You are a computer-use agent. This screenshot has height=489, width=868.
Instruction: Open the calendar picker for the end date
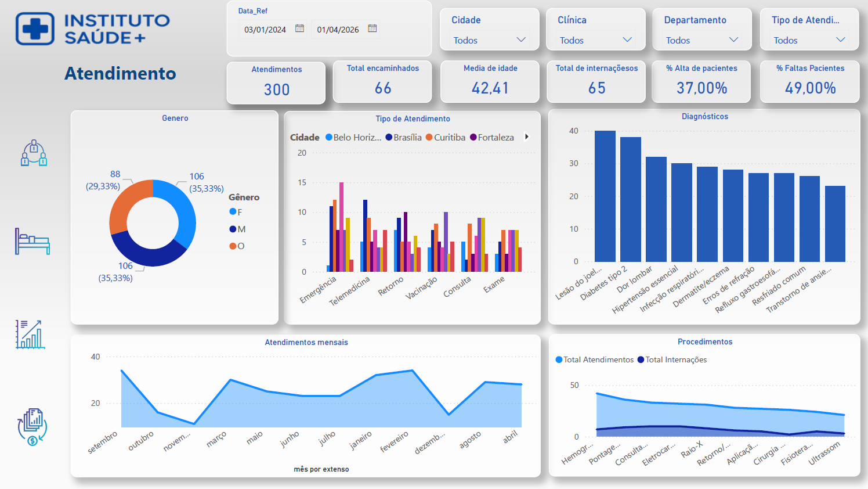pyautogui.click(x=372, y=28)
